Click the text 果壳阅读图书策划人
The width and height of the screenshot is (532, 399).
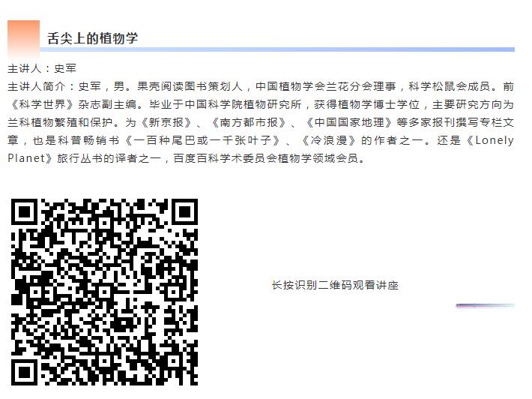tap(190, 86)
